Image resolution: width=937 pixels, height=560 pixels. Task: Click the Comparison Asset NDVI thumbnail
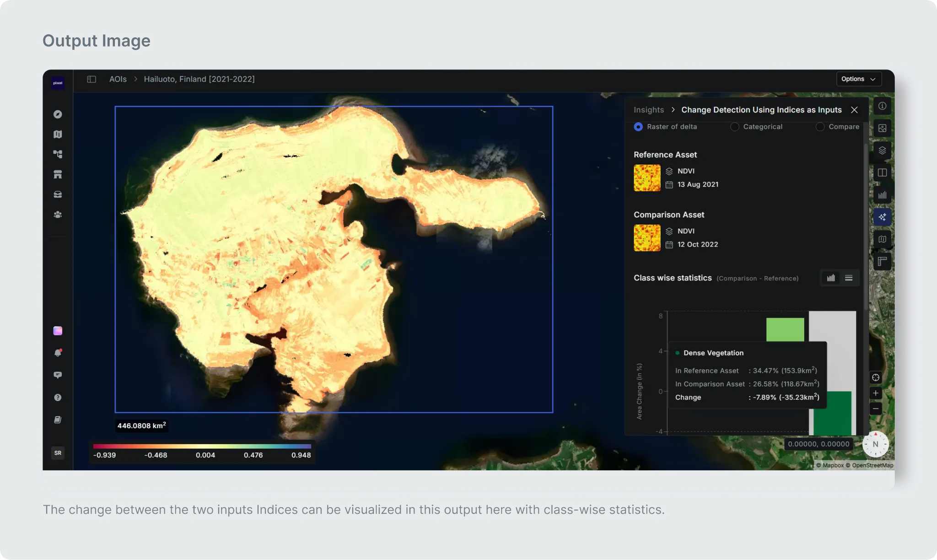point(647,238)
